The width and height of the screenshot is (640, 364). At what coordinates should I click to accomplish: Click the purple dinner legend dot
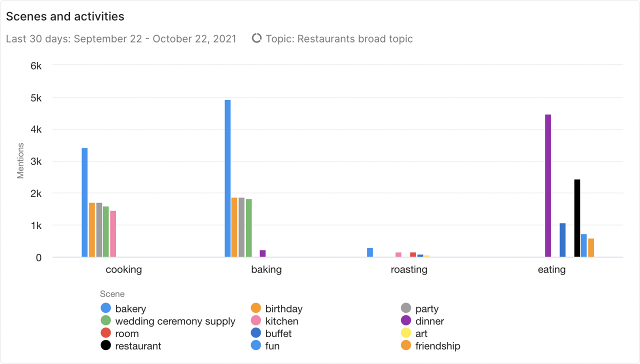point(406,321)
